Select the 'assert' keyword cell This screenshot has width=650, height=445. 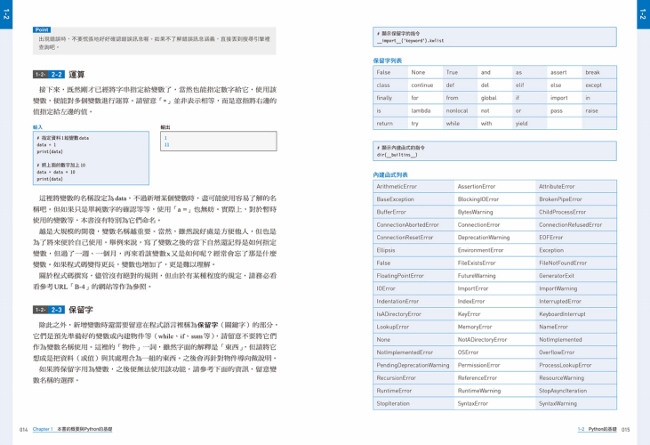(x=564, y=72)
